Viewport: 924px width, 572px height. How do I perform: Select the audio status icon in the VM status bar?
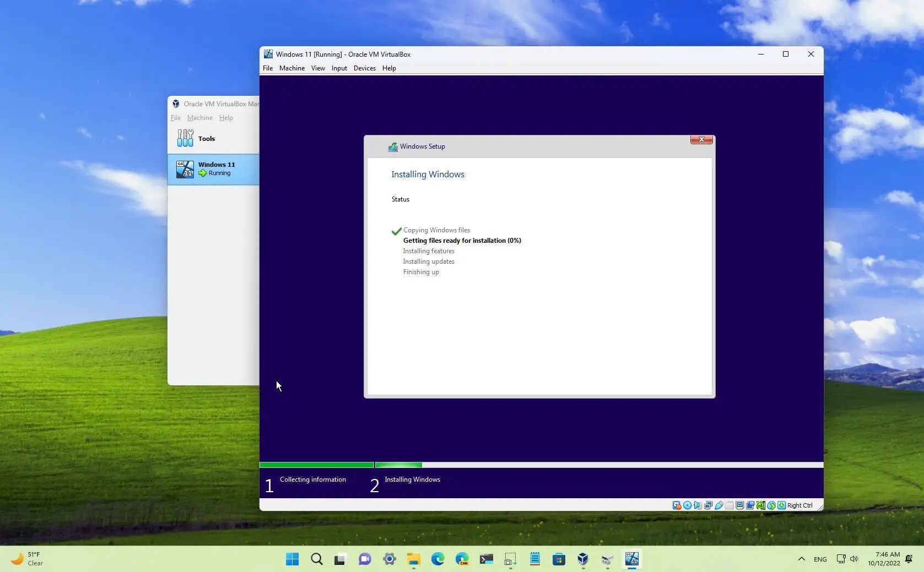tap(698, 505)
